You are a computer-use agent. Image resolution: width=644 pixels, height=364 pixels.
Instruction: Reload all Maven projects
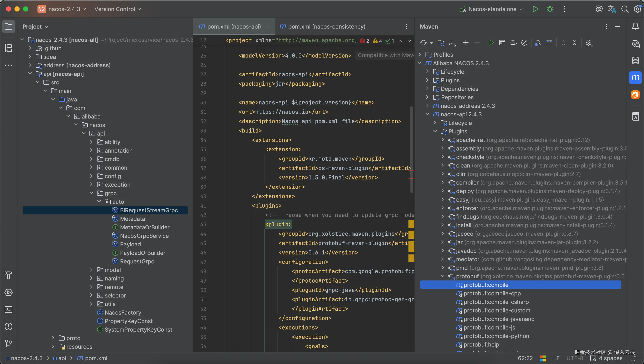pyautogui.click(x=423, y=43)
